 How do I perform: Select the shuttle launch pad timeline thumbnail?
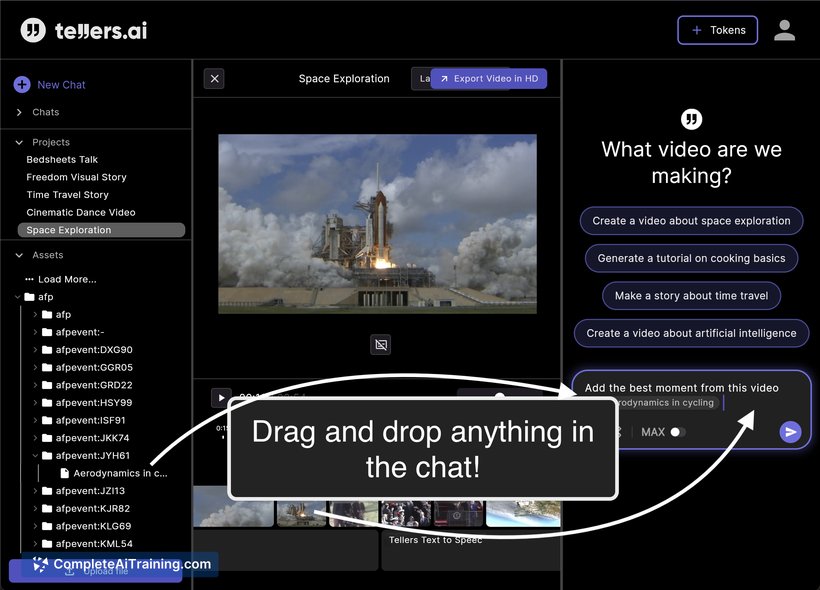pos(301,514)
